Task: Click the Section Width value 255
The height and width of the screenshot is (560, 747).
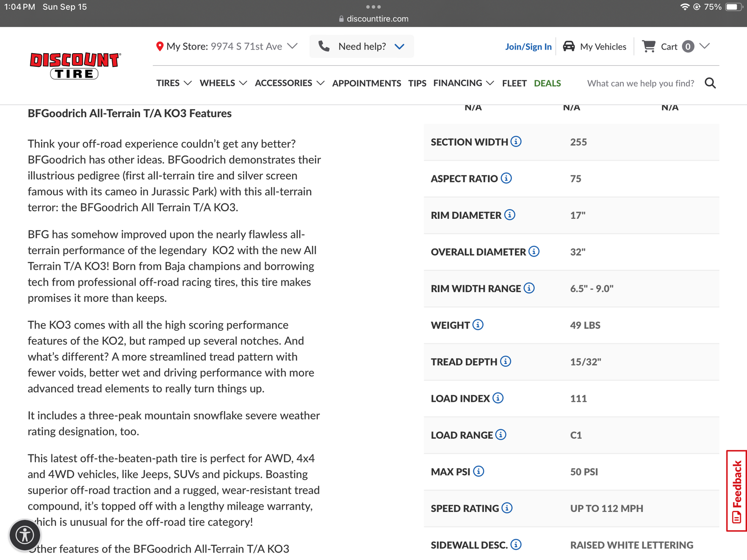Action: pos(578,142)
